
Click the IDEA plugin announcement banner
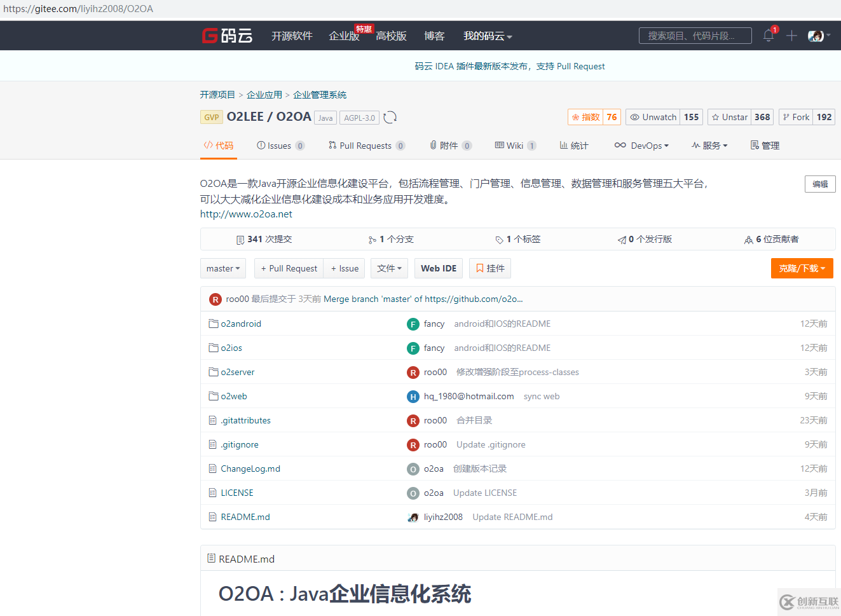(x=510, y=66)
